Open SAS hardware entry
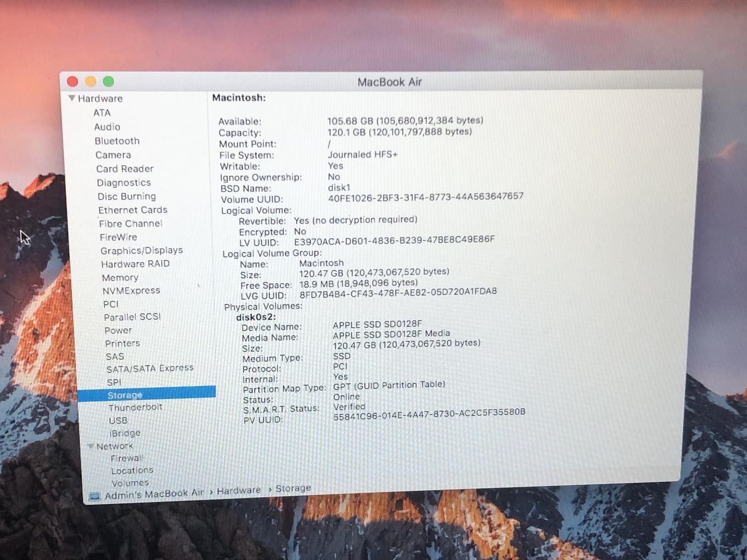Image resolution: width=747 pixels, height=560 pixels. pos(115,356)
